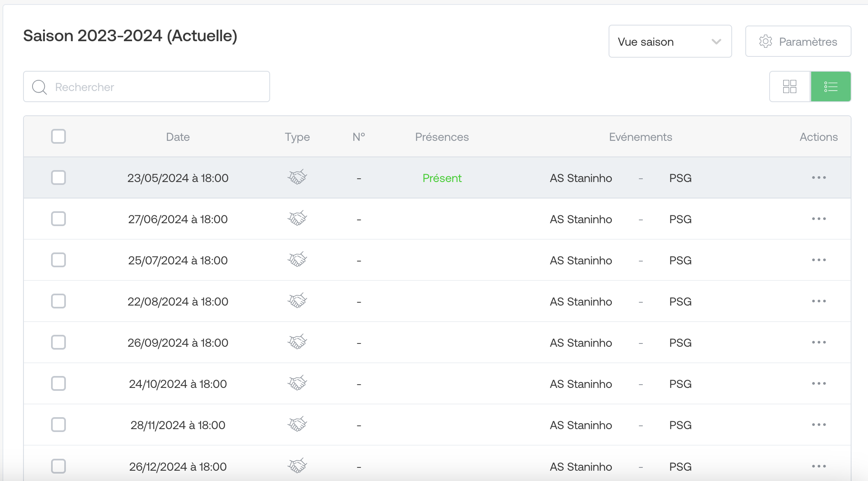Screen dimensions: 868x481
Task: Open actions menu for 24/10/2024 row
Action: pos(819,383)
